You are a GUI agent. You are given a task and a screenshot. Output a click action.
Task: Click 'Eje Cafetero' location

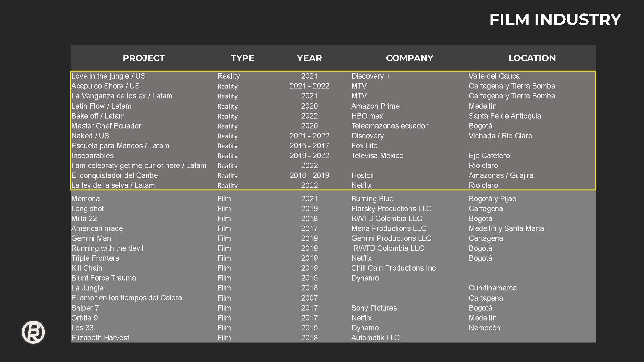click(489, 156)
